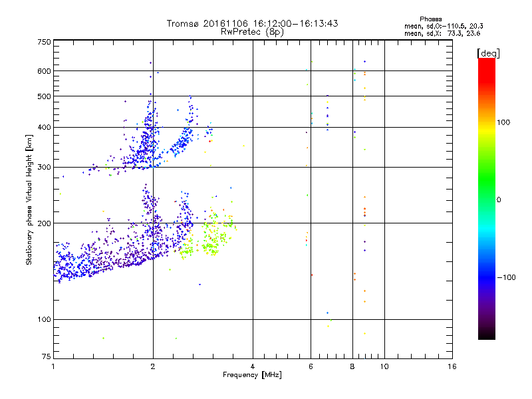Select the 'RwPretec (8p)' subtitle
532x399 pixels.
point(252,32)
